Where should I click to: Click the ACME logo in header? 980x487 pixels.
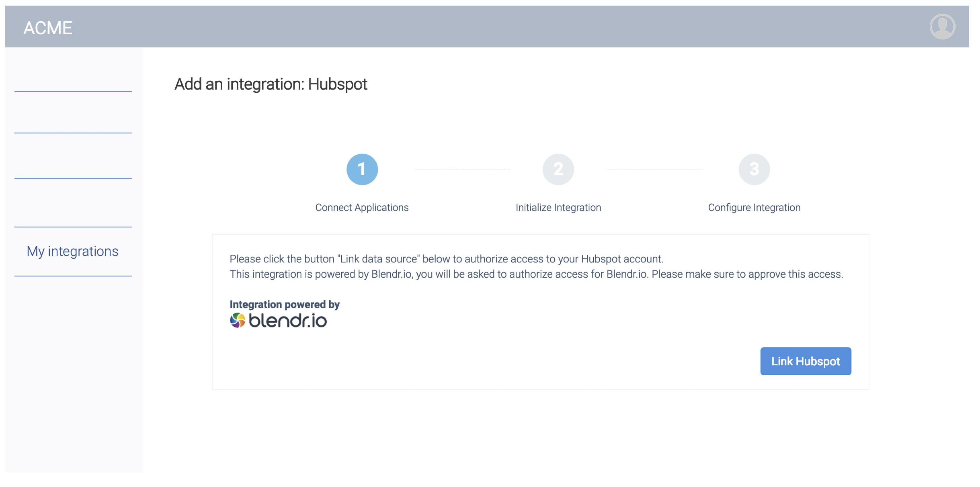[x=48, y=28]
